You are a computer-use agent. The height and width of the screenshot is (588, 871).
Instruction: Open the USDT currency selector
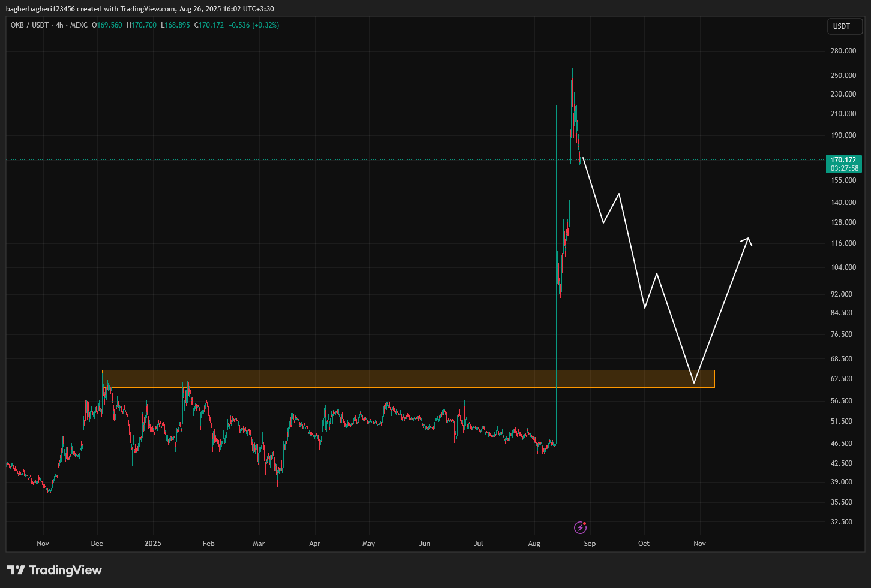(845, 26)
